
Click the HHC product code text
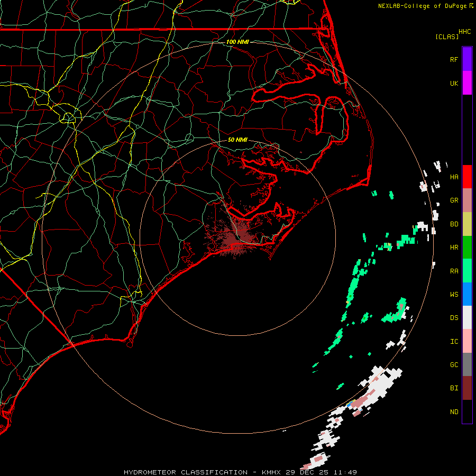tap(464, 32)
